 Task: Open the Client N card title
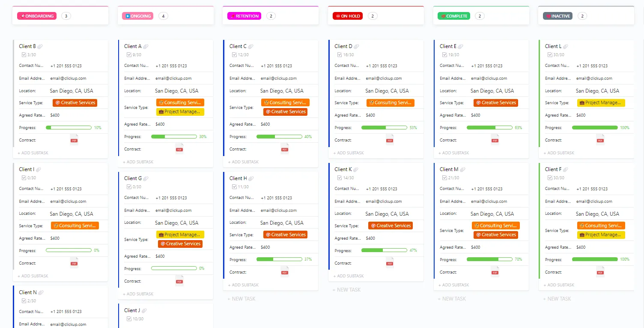[x=28, y=292]
